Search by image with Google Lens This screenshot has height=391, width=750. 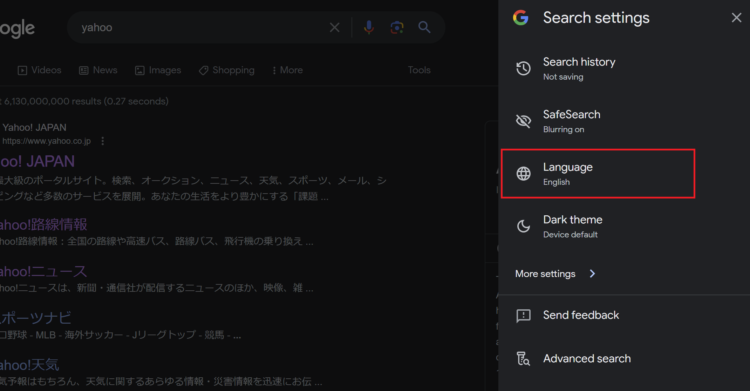coord(397,27)
